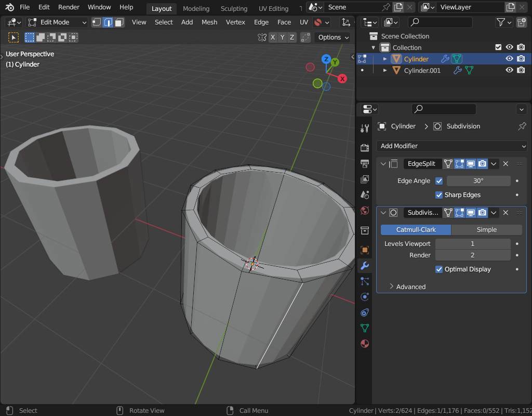Viewport: 532px width, 416px height.
Task: Open Physics properties tab
Action: [365, 297]
